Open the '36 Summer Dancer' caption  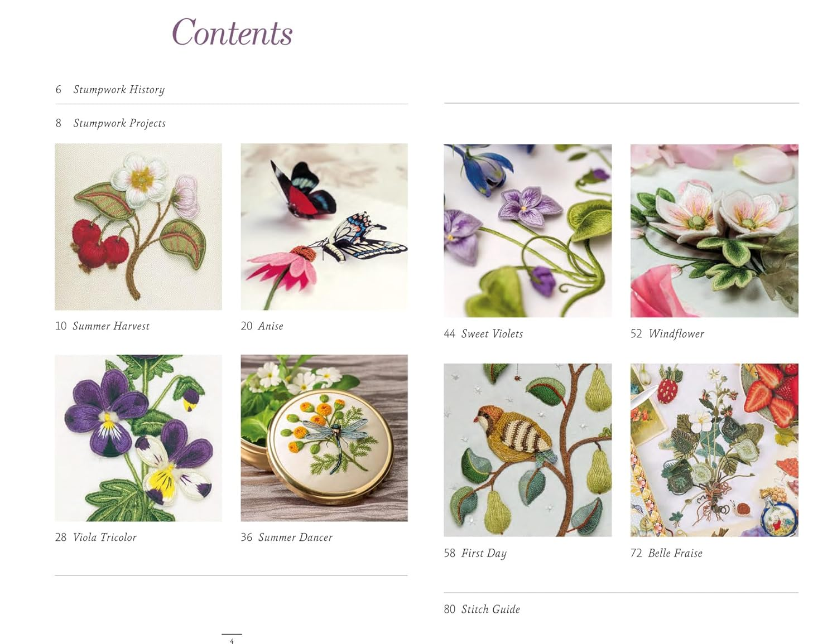pos(286,538)
